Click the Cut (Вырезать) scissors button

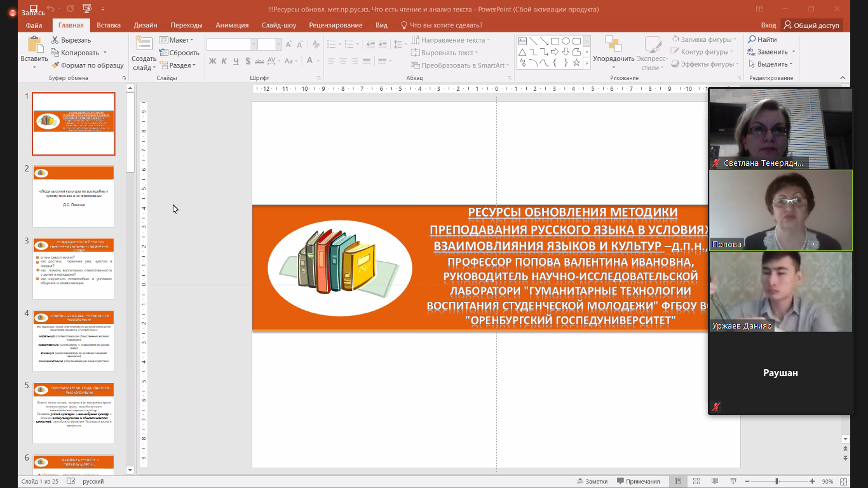[x=56, y=40]
